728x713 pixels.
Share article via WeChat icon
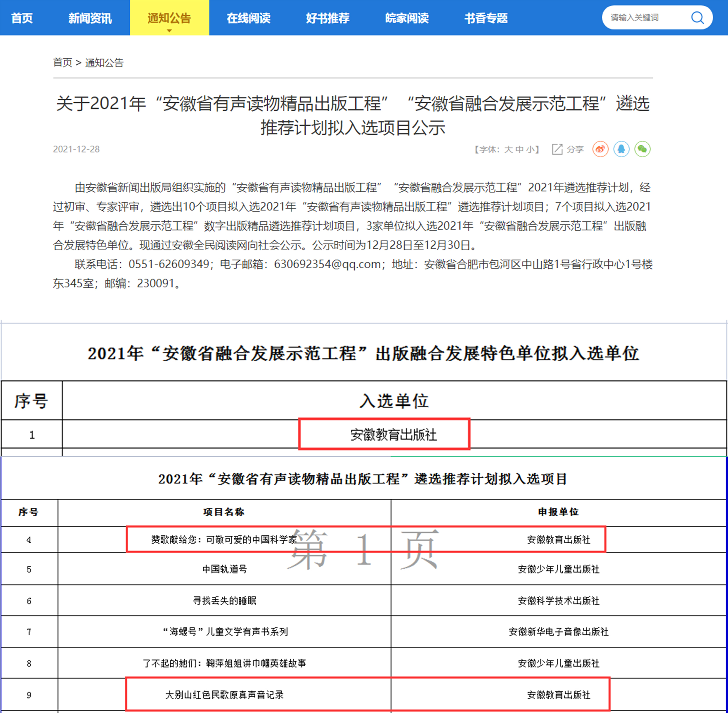(x=642, y=149)
